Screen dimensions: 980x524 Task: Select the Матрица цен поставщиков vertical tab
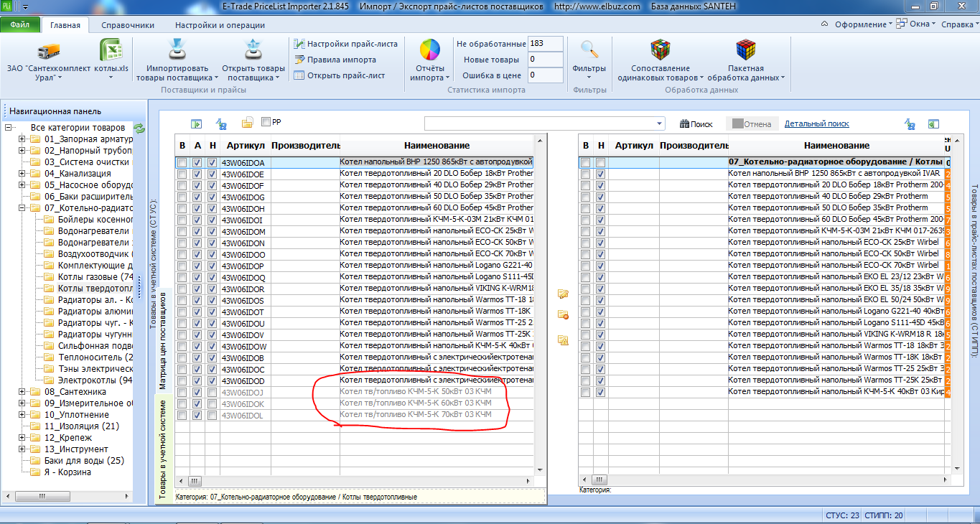click(163, 340)
